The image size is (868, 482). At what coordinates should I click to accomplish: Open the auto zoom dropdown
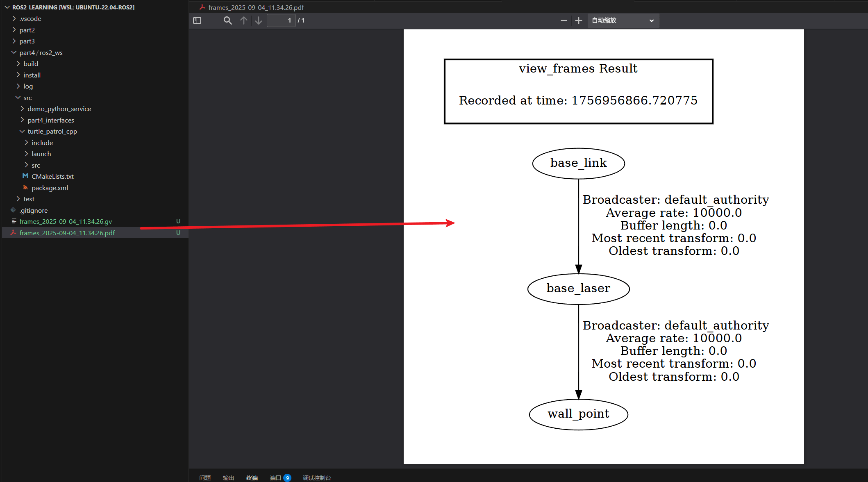623,20
